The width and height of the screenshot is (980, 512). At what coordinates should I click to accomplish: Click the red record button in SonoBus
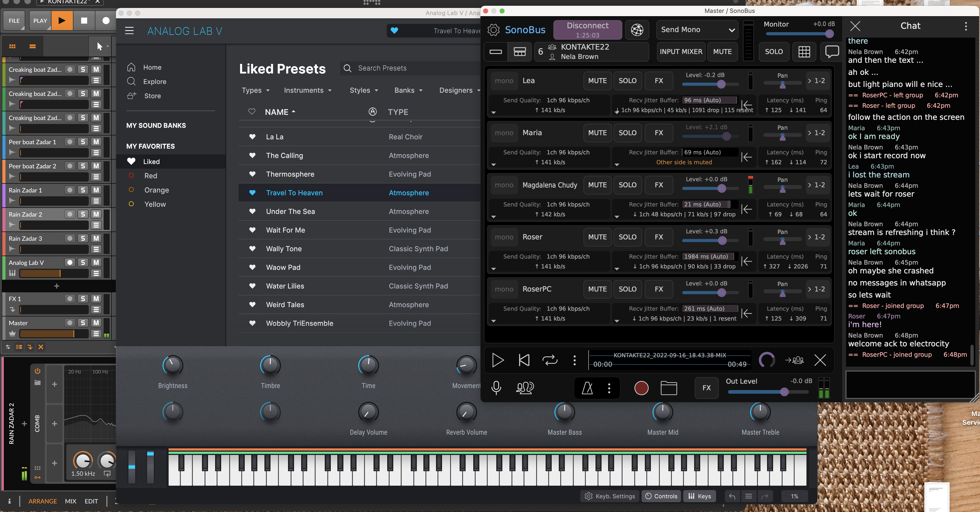point(642,388)
